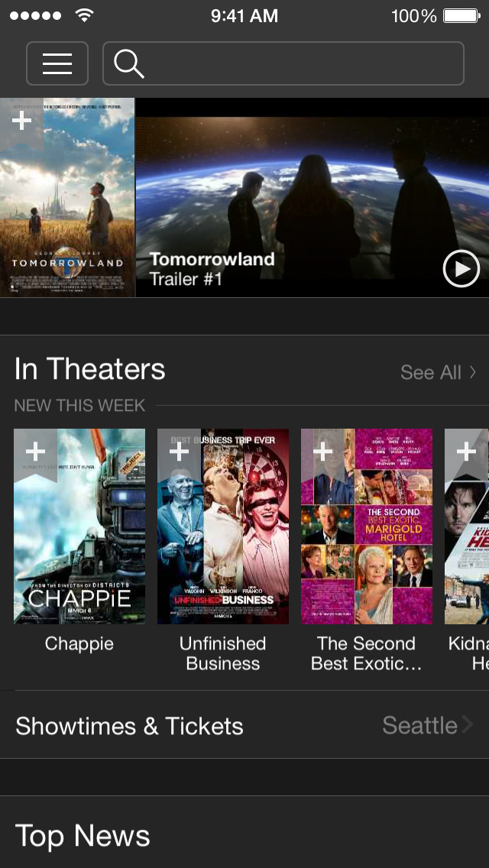The width and height of the screenshot is (489, 868).
Task: Add Tomorrowland to watchlist
Action: [x=21, y=121]
